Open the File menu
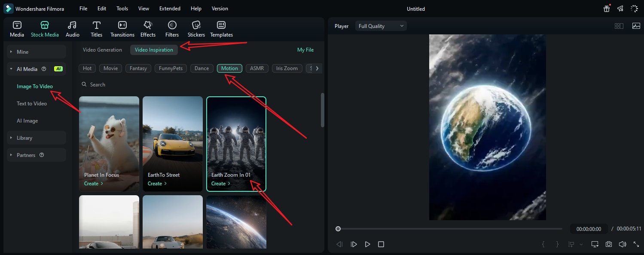The height and width of the screenshot is (255, 644). pos(83,9)
